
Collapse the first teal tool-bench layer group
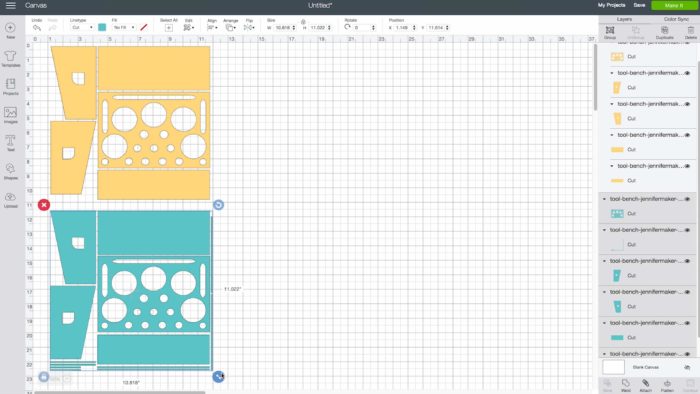coord(604,199)
